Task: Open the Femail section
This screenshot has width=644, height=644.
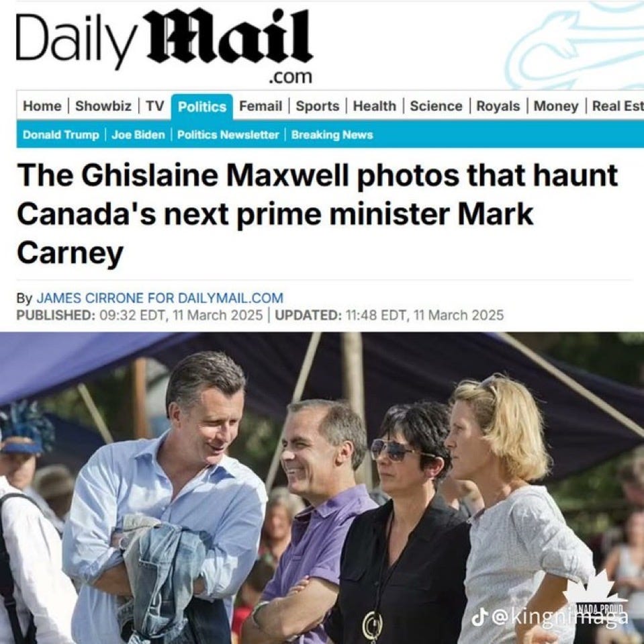Action: click(261, 106)
